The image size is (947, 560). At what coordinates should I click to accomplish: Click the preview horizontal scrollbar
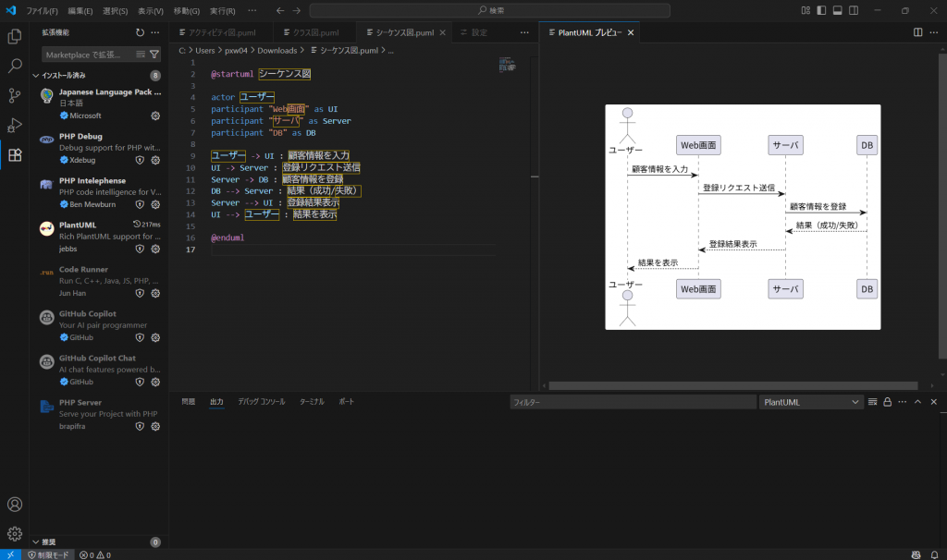[x=733, y=385]
